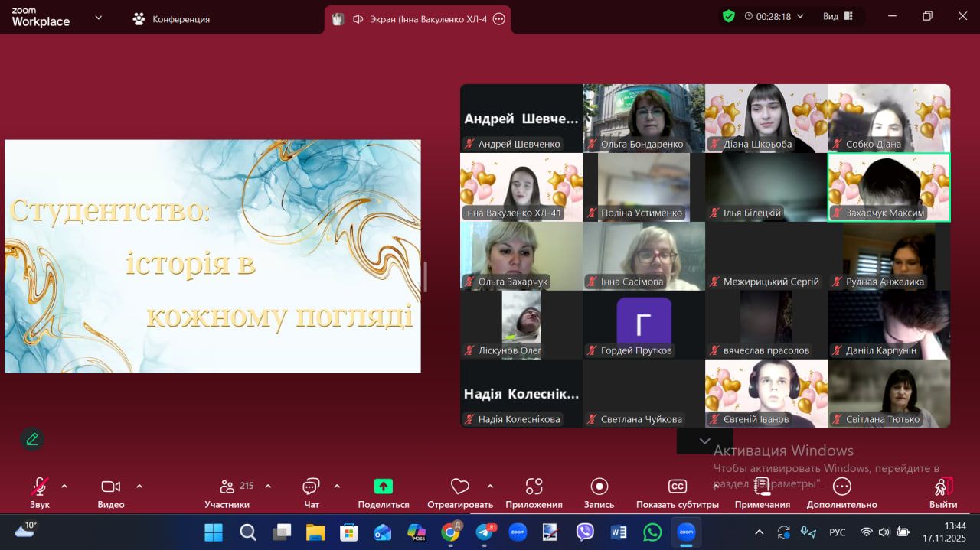Image resolution: width=980 pixels, height=550 pixels.
Task: Unmute the microphone (Звук)
Action: tap(39, 487)
